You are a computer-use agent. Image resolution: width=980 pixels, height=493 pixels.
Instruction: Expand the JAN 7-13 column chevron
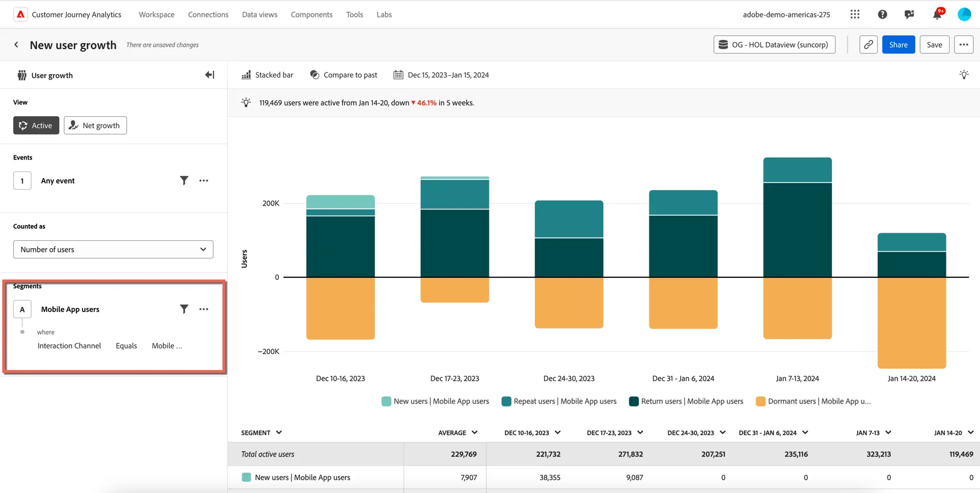coord(888,433)
